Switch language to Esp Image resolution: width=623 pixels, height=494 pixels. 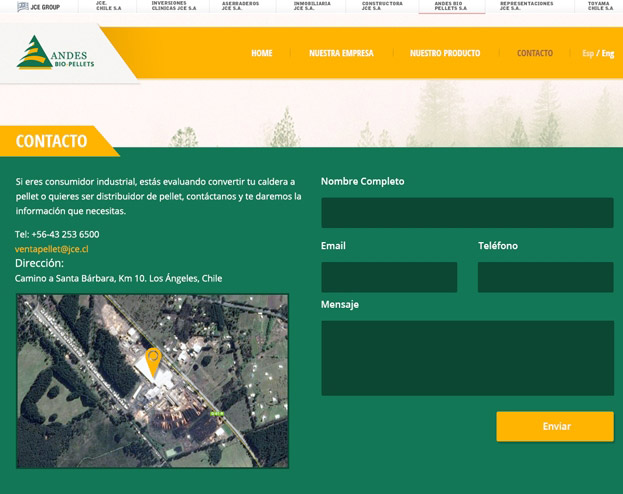587,53
